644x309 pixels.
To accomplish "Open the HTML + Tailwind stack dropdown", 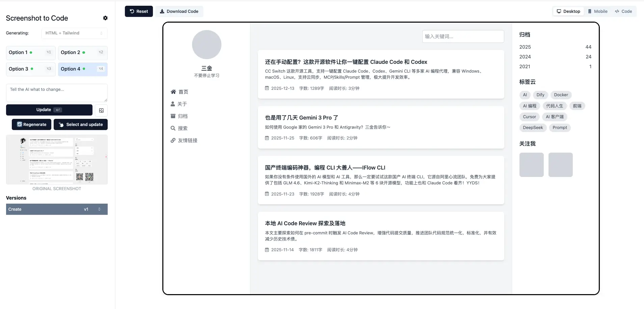I will coord(74,33).
